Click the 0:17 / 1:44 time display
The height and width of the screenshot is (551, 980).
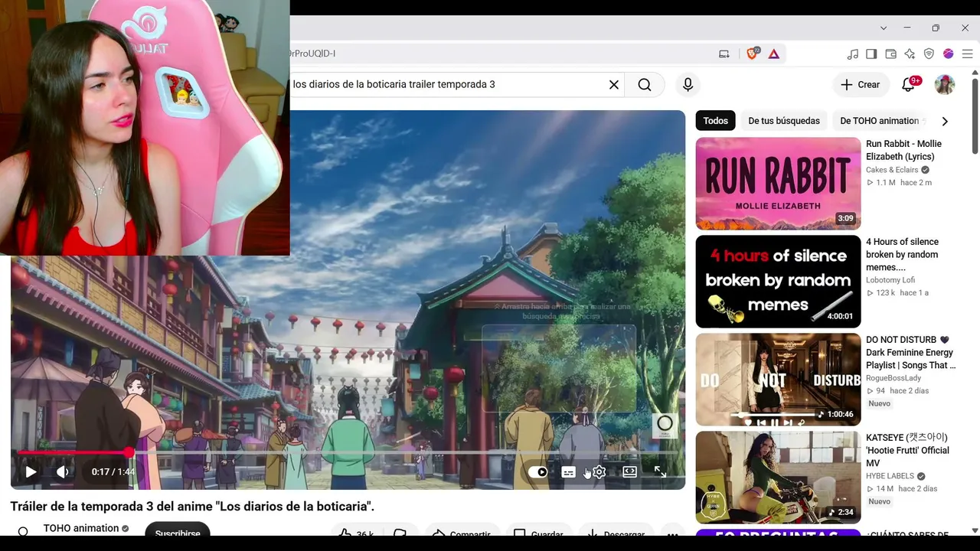[113, 472]
